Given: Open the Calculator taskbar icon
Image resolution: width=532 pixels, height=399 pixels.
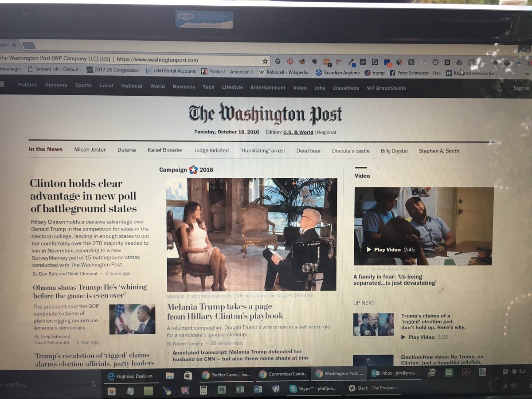Looking at the screenshot, I should pyautogui.click(x=203, y=390).
